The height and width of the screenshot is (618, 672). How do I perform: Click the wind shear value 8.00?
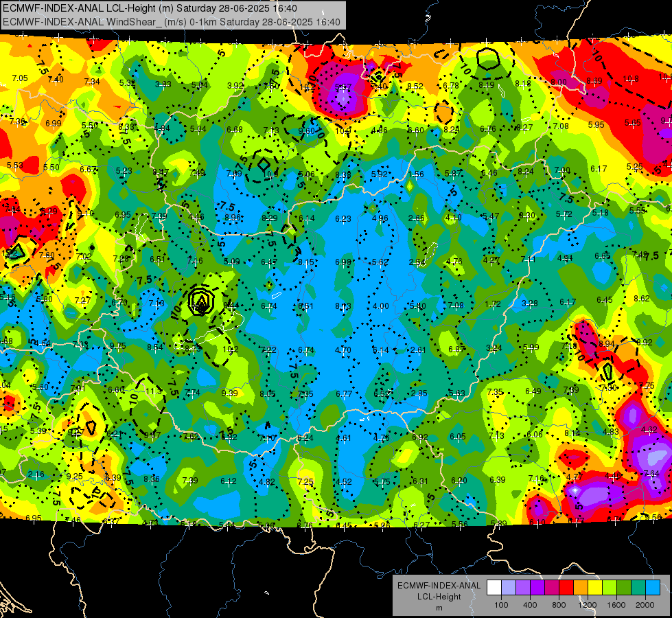coord(559,82)
